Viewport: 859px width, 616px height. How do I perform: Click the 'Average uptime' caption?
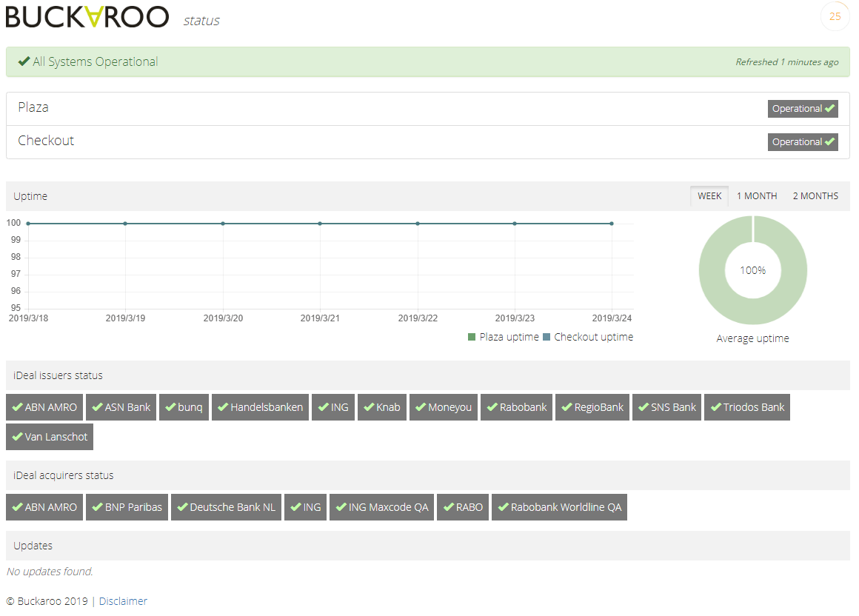click(x=752, y=338)
